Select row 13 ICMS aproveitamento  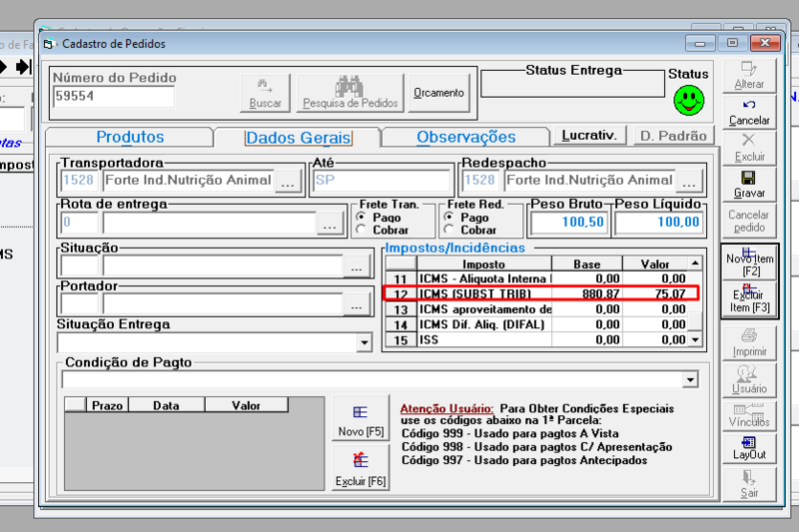pyautogui.click(x=536, y=309)
